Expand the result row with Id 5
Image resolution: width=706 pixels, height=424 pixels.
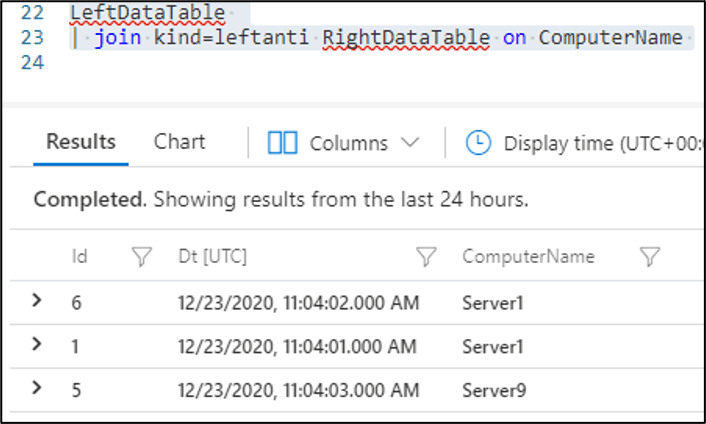[38, 388]
